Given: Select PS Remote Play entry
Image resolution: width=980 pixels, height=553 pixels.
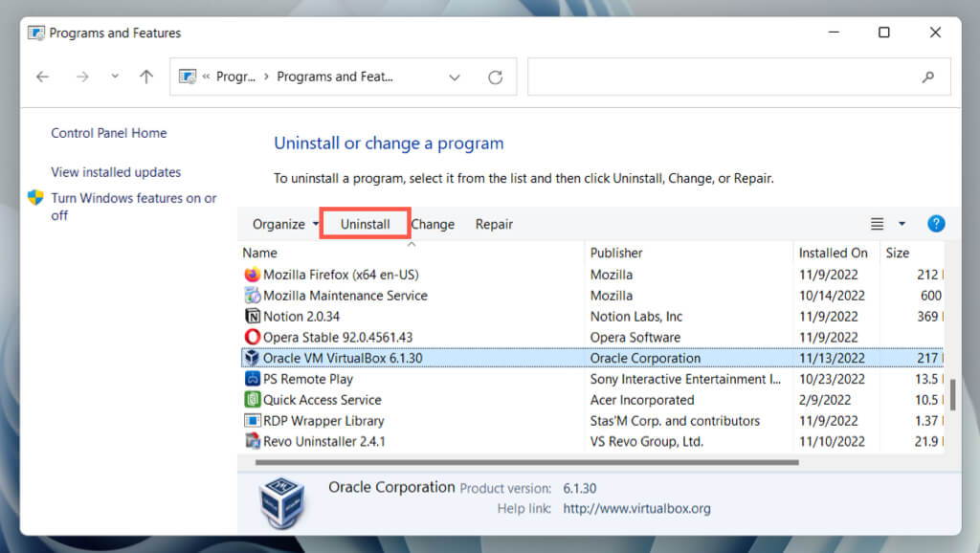Looking at the screenshot, I should [308, 379].
